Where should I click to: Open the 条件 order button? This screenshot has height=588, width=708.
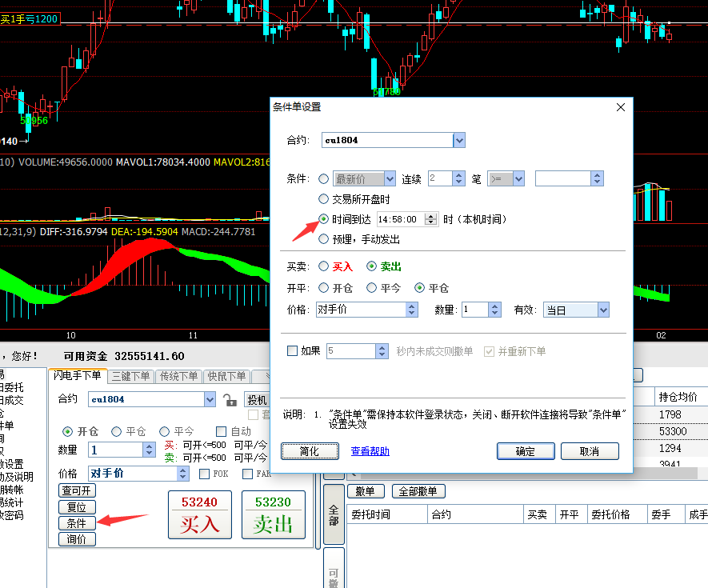(78, 523)
